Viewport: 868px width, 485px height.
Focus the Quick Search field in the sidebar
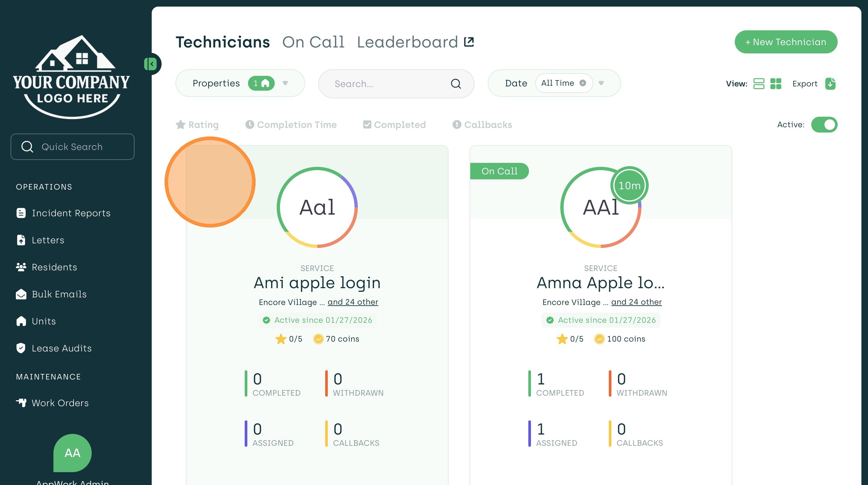coord(73,147)
